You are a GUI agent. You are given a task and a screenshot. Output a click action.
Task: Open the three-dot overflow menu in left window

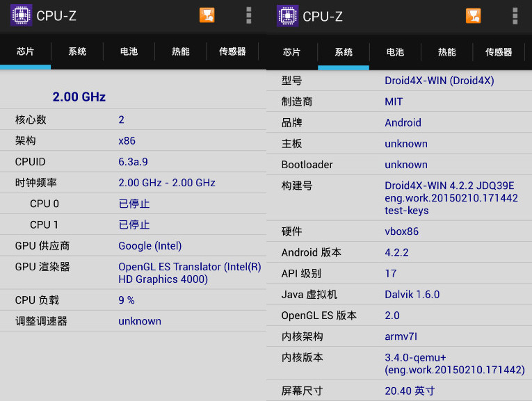coord(248,15)
